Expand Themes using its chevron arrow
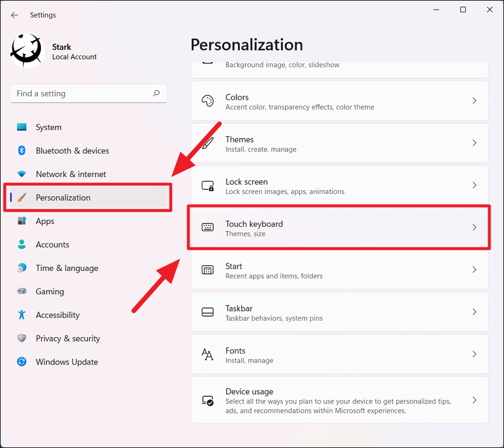 (x=475, y=143)
